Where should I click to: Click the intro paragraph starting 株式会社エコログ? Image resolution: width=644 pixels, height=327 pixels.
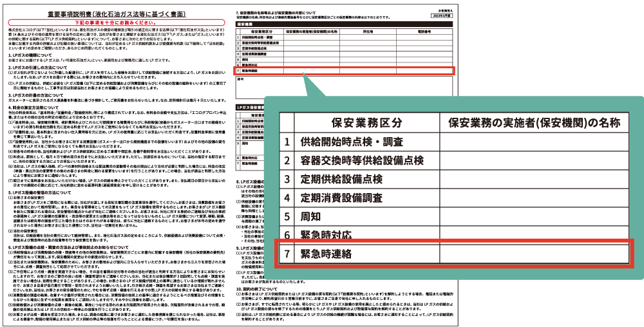(x=117, y=39)
